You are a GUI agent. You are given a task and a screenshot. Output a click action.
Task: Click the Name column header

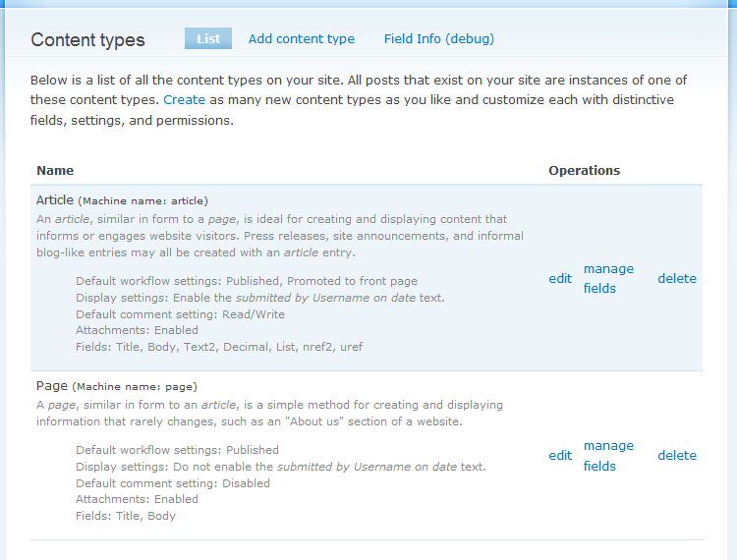click(x=55, y=171)
